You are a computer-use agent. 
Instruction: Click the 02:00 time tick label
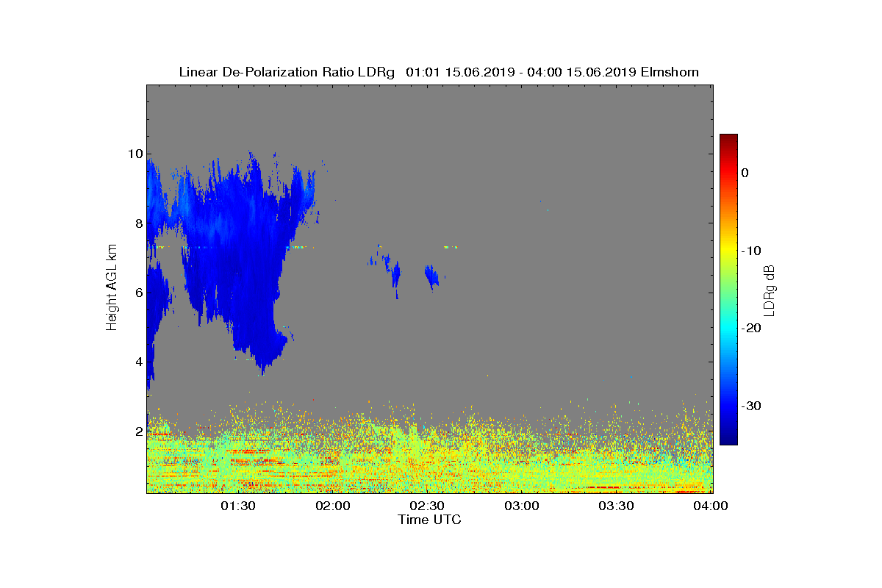tap(332, 506)
